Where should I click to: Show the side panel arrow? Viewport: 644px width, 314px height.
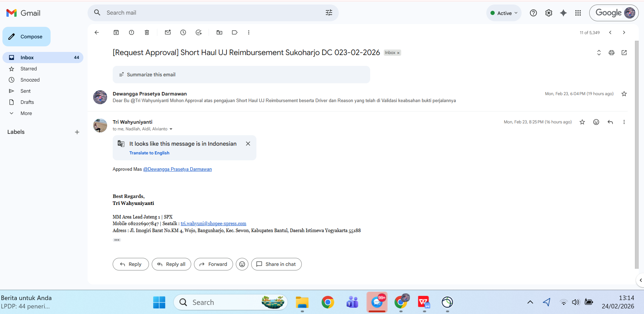(x=641, y=280)
